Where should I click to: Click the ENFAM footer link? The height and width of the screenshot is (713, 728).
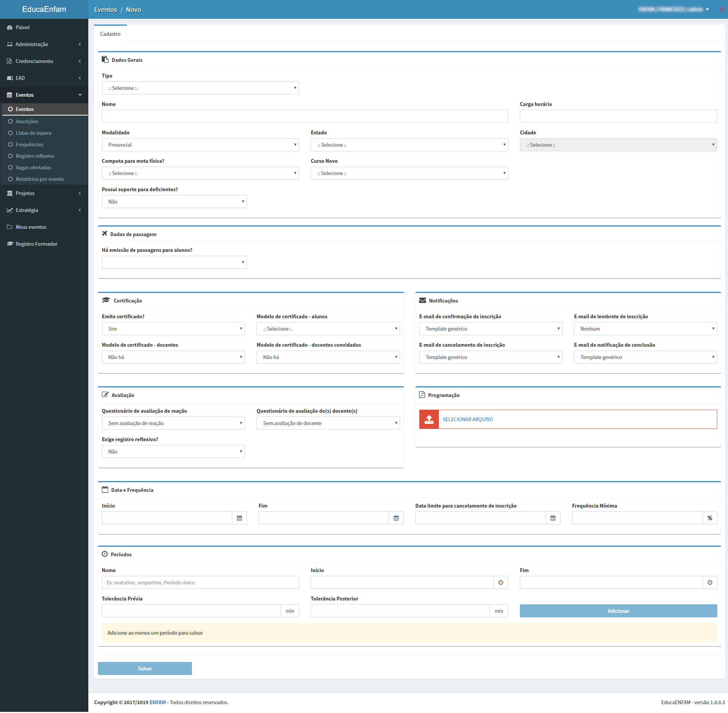[x=157, y=702]
